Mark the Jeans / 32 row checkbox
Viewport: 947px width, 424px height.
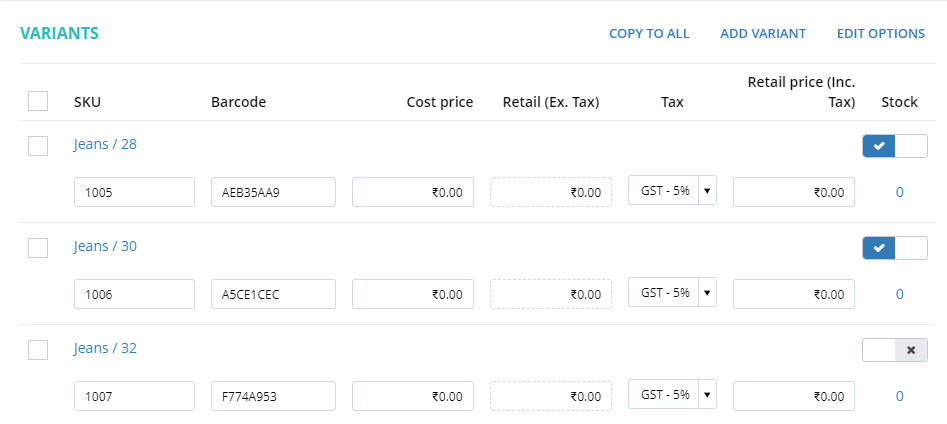click(x=38, y=350)
